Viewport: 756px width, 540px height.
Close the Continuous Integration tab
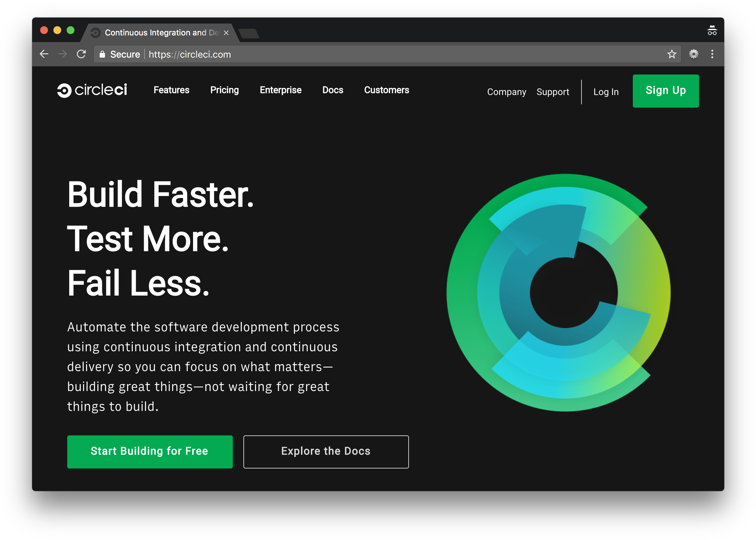coord(226,32)
